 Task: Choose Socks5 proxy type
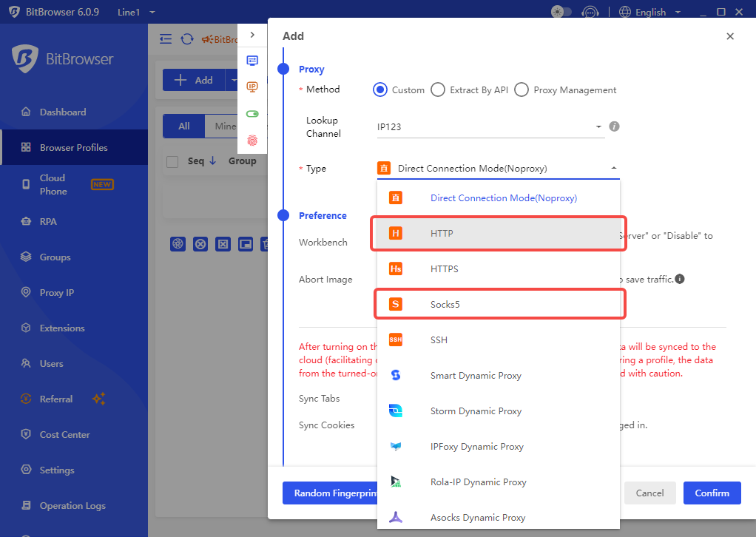click(498, 304)
